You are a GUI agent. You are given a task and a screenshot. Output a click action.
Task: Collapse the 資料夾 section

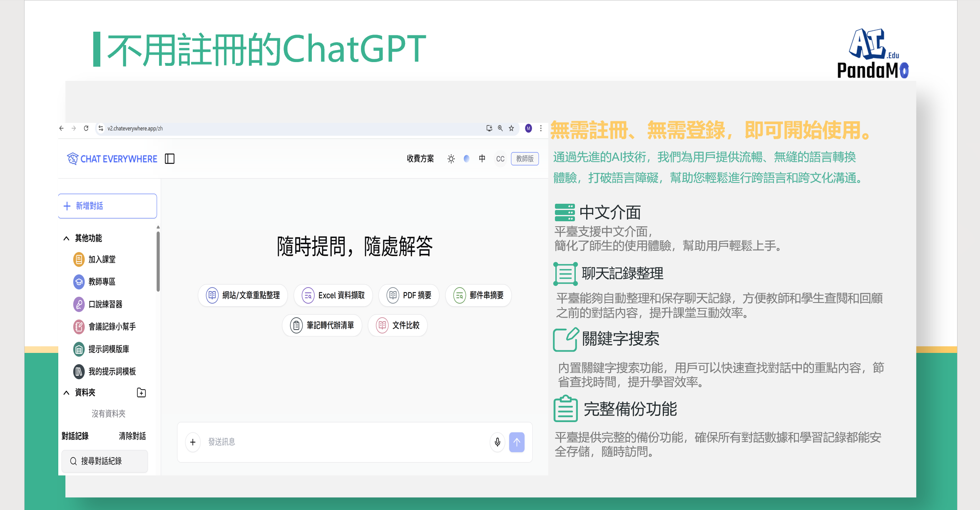tap(66, 392)
